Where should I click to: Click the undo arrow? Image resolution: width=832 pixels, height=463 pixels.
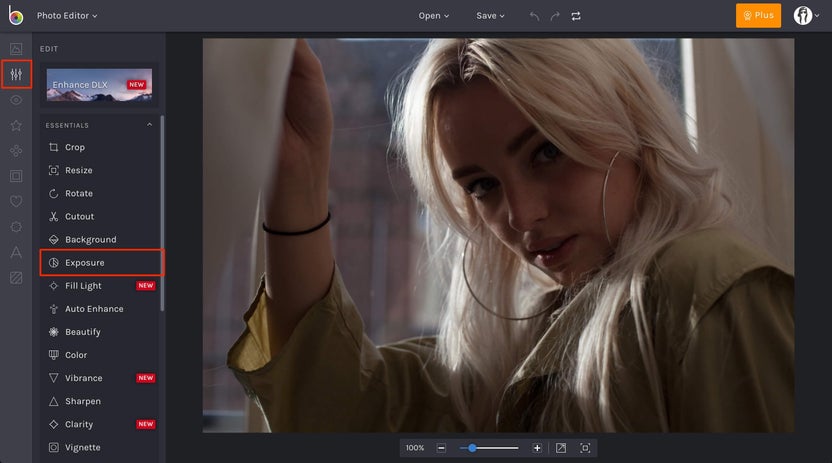click(x=534, y=16)
